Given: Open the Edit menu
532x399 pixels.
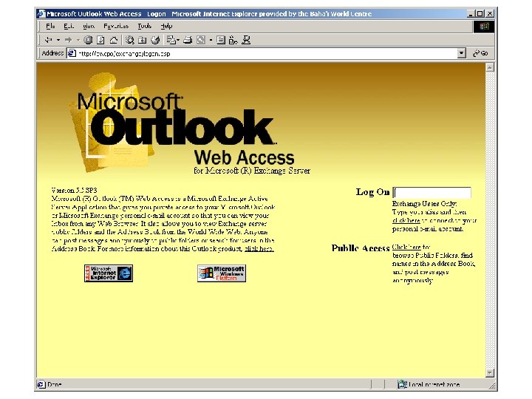Looking at the screenshot, I should pyautogui.click(x=69, y=26).
